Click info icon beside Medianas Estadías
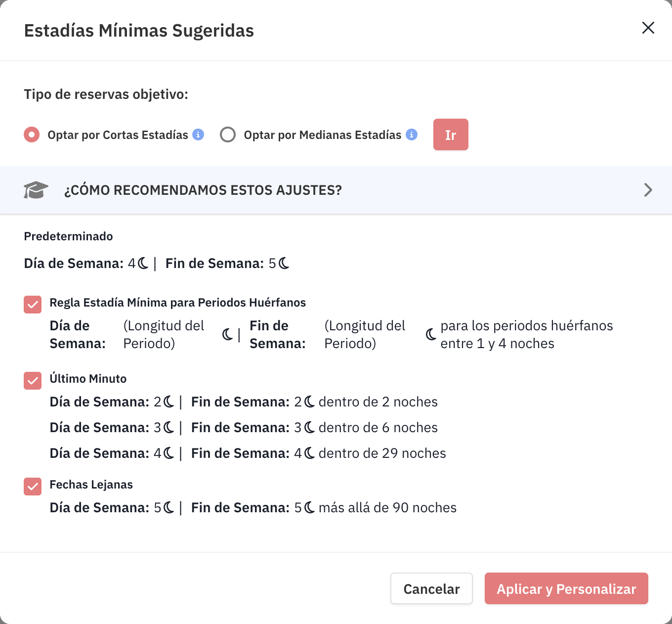The image size is (672, 624). 412,134
